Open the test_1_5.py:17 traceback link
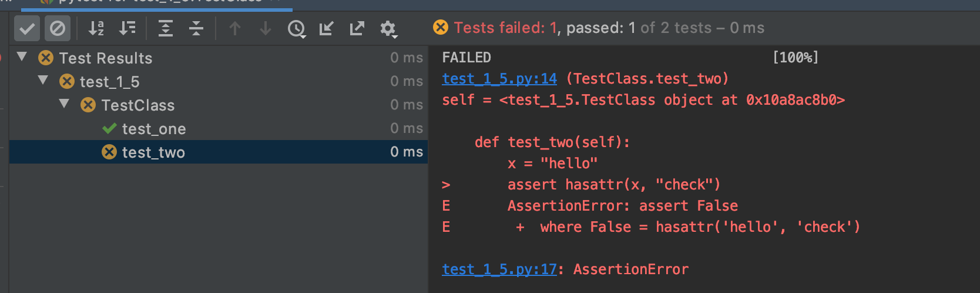The image size is (980, 293). tap(499, 269)
